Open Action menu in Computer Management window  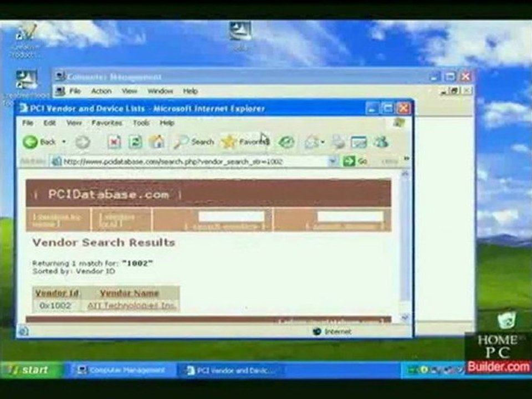[101, 91]
